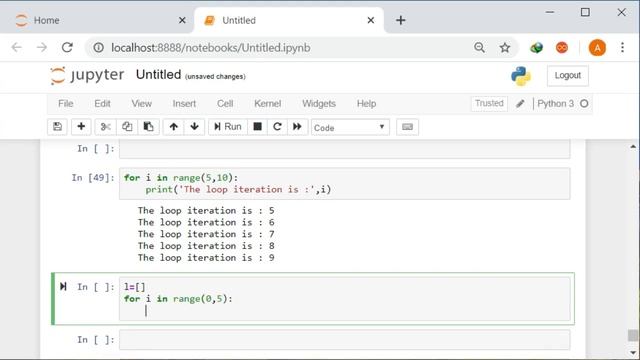This screenshot has height=360, width=640.
Task: Click the kernel idle circle indicator
Action: [x=584, y=104]
